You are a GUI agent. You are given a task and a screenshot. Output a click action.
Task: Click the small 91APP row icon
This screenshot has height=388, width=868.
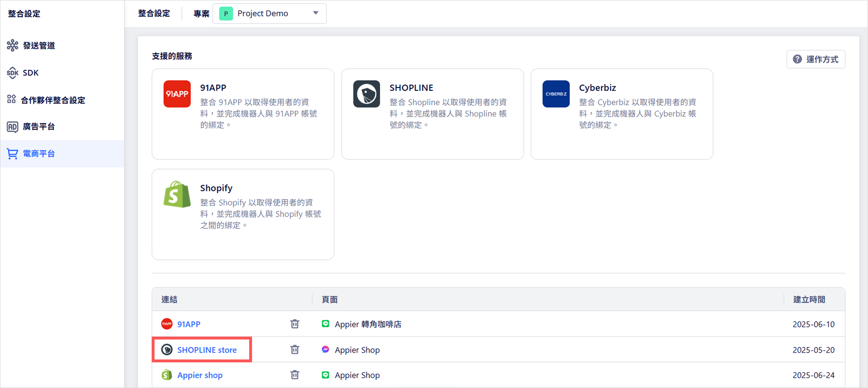click(167, 324)
